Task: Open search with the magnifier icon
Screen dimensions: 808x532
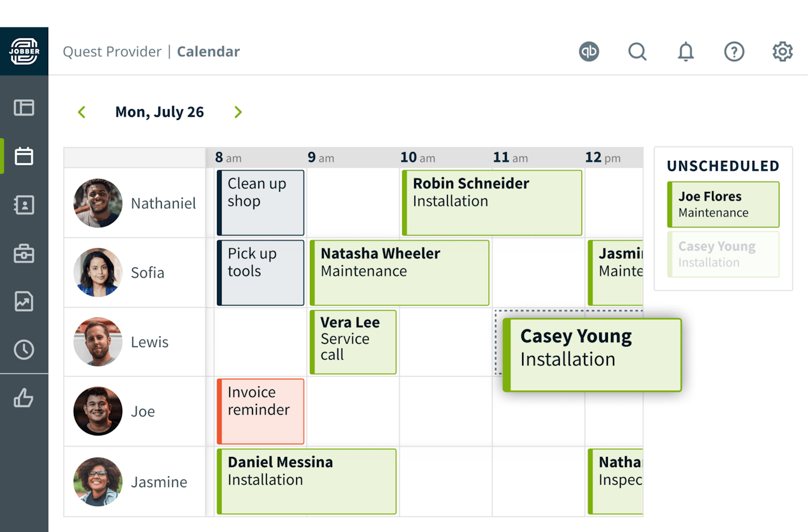Action: pos(638,52)
